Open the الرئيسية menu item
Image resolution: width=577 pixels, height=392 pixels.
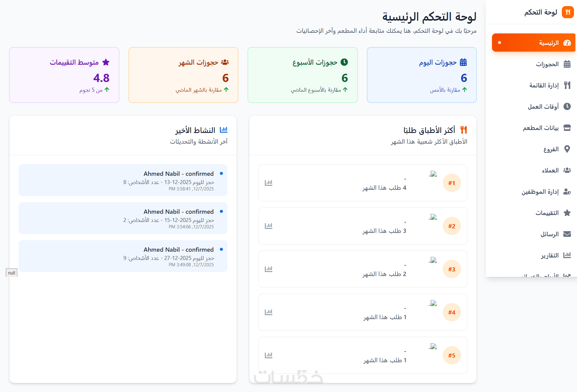click(534, 43)
